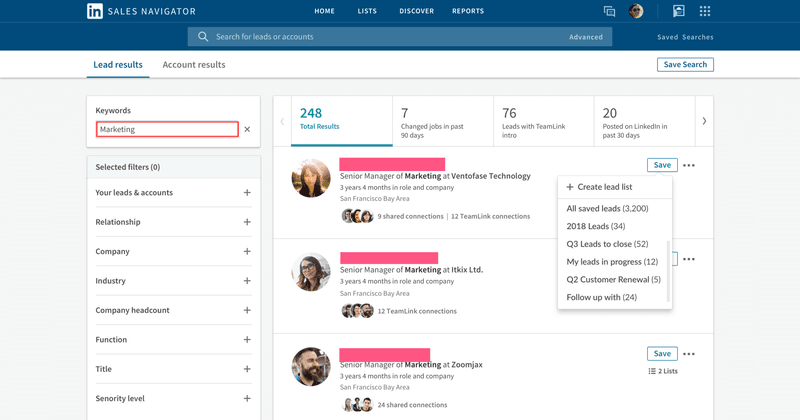Open the DISCOVER menu
The image size is (800, 420).
tap(416, 11)
